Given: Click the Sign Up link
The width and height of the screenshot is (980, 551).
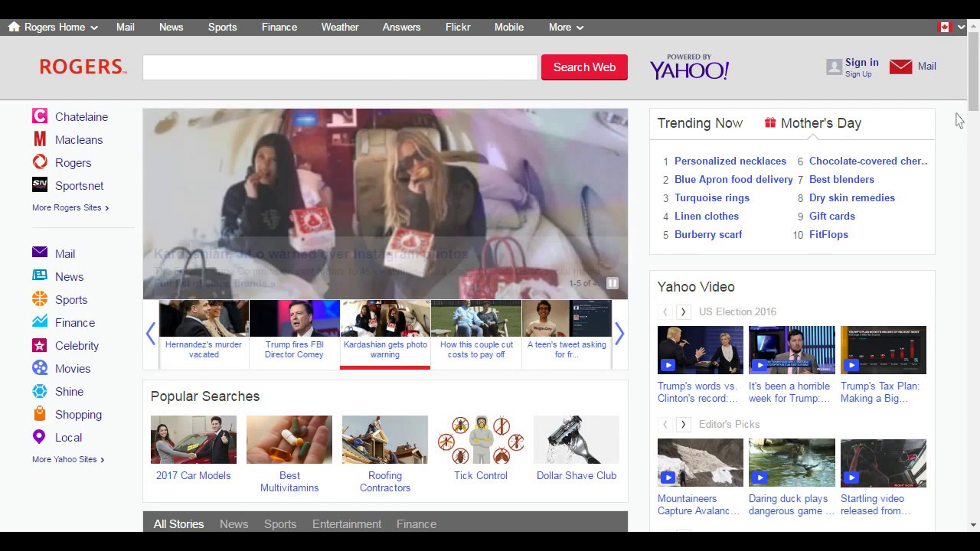Looking at the screenshot, I should tap(858, 74).
